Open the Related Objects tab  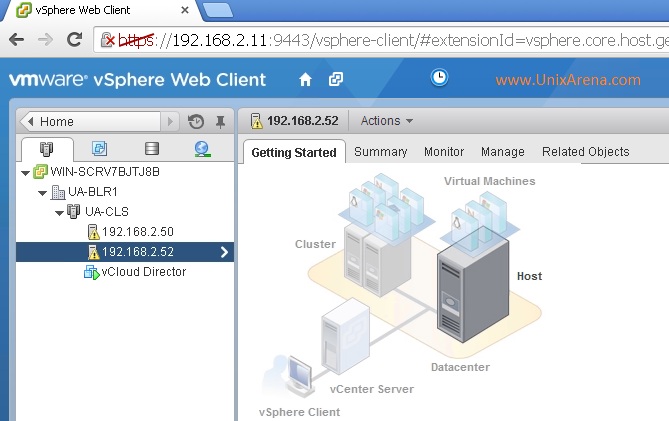(x=585, y=152)
